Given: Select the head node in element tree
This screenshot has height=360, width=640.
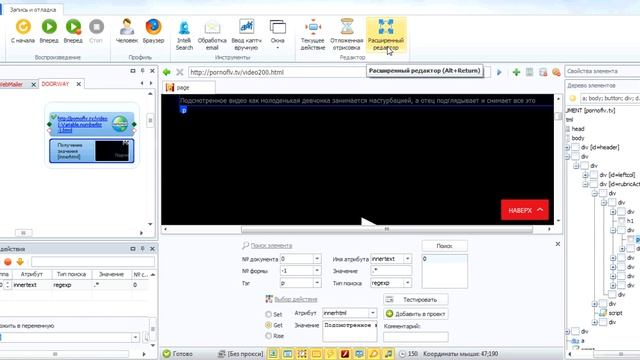Looking at the screenshot, I should (578, 129).
